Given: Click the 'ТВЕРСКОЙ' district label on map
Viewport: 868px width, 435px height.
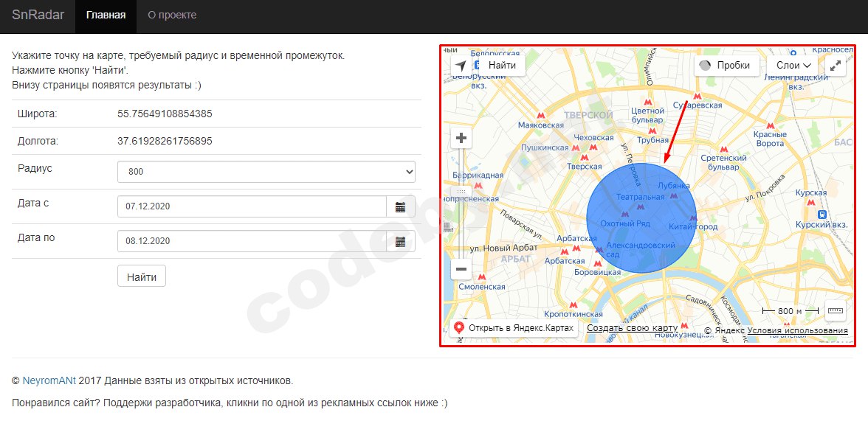Looking at the screenshot, I should coord(588,115).
